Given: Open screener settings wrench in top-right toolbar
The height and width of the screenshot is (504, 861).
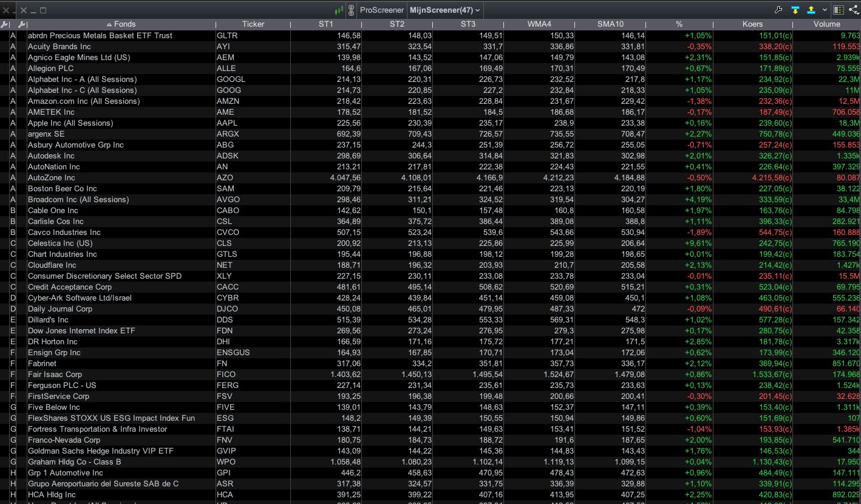Looking at the screenshot, I should (x=779, y=10).
